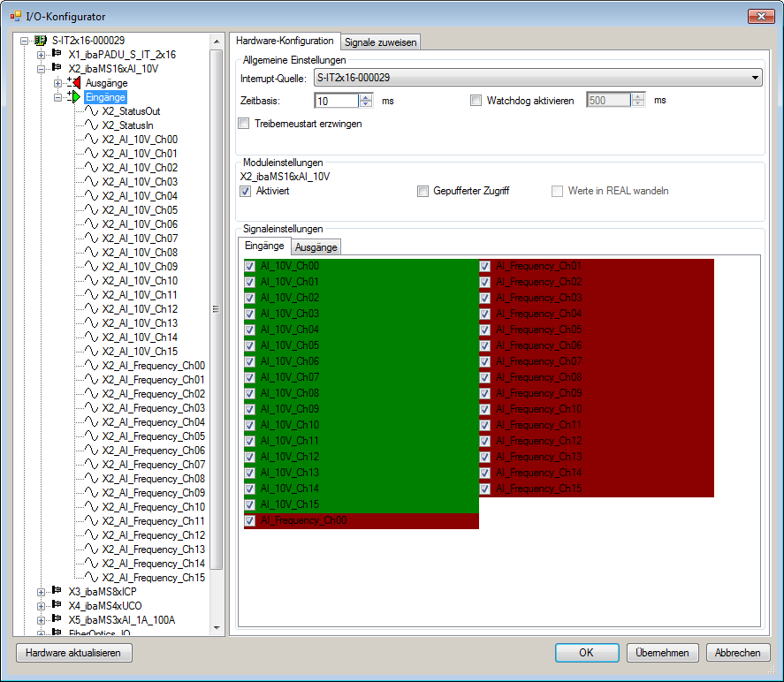Click the X4_ibaMS4xUCO module icon
Viewport: 784px width, 682px height.
point(57,606)
